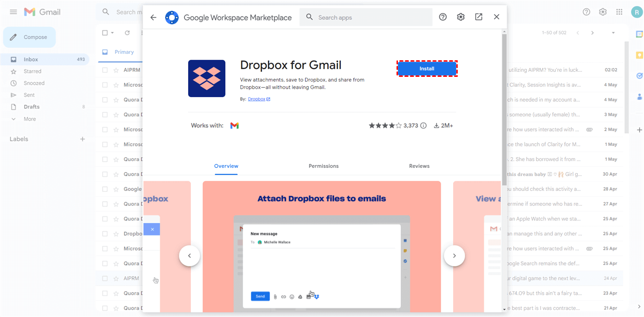Open the Marketplace settings gear
Viewport: 644px width, 317px height.
[460, 17]
